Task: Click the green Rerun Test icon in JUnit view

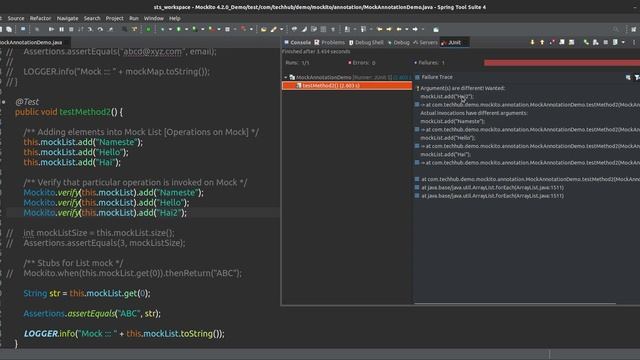Action: [586, 42]
